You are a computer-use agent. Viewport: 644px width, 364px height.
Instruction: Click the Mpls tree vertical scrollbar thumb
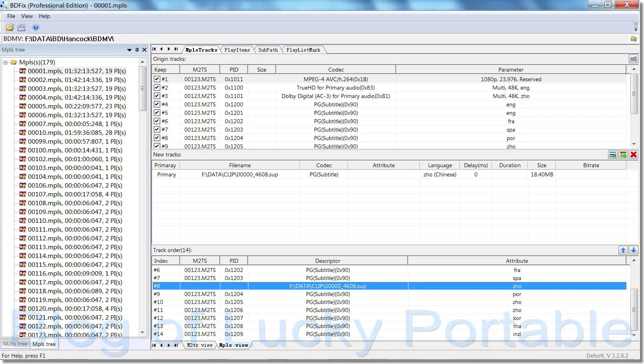tap(142, 88)
